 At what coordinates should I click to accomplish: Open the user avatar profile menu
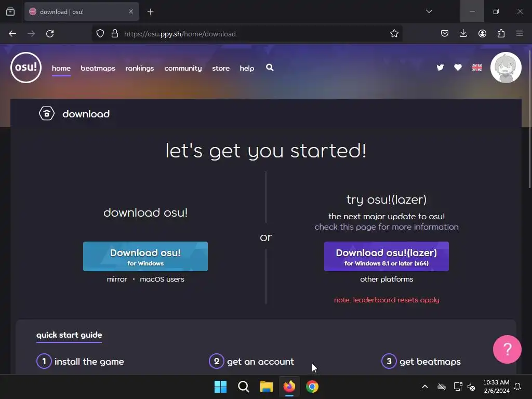[506, 68]
